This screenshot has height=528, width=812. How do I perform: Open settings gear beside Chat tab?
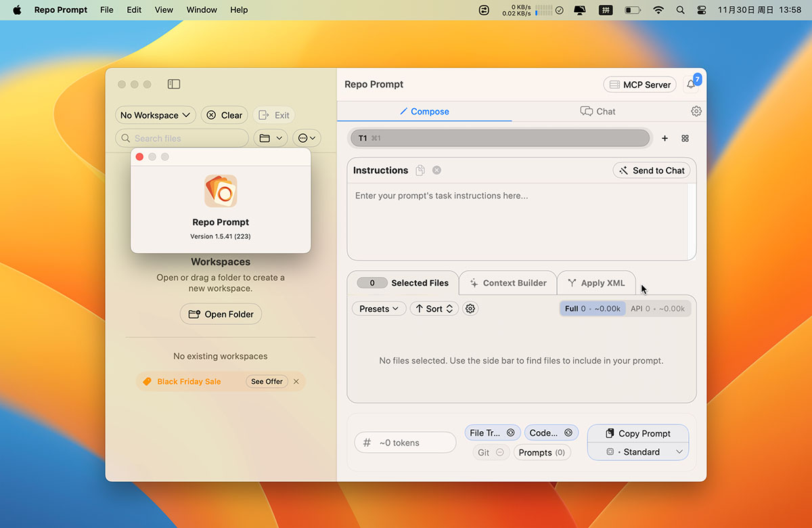pos(696,112)
